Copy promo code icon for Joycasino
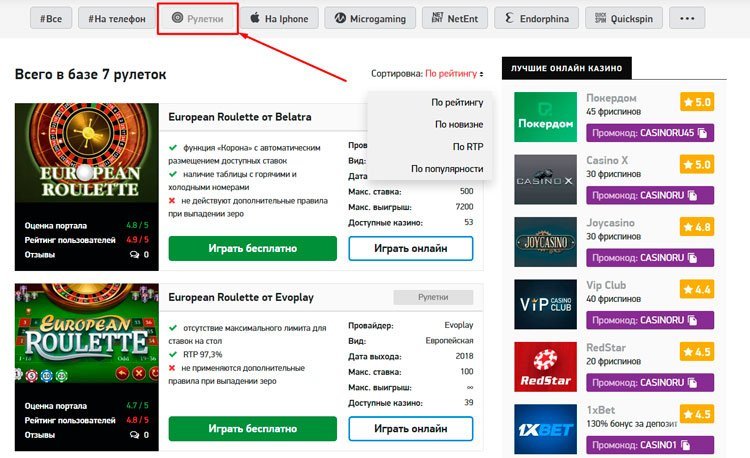The height and width of the screenshot is (458, 750). [692, 258]
